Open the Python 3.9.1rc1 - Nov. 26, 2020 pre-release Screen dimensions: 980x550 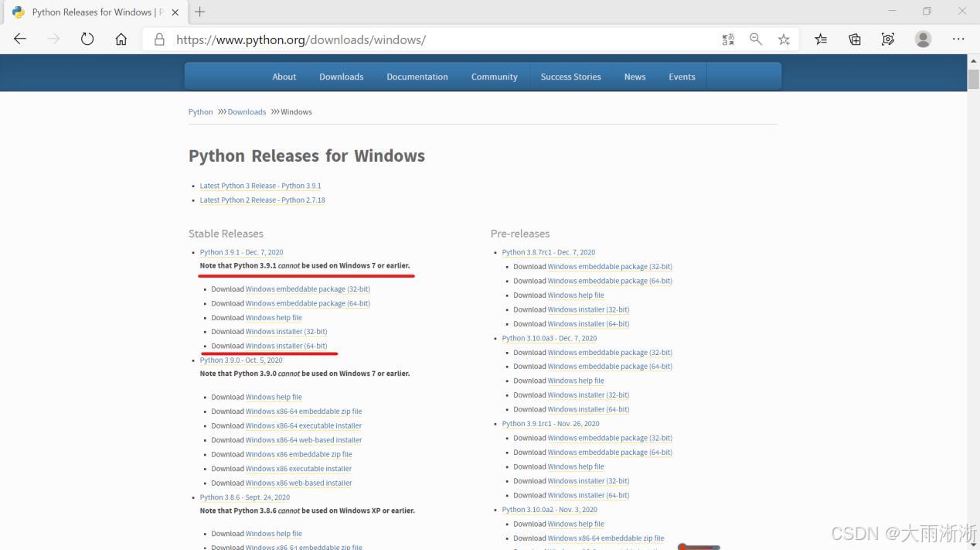tap(551, 424)
